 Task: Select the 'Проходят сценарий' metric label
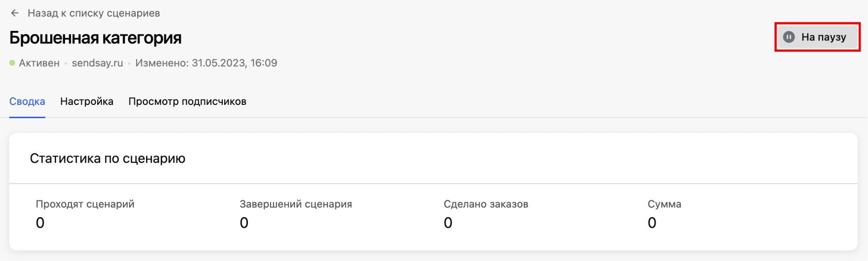[85, 204]
